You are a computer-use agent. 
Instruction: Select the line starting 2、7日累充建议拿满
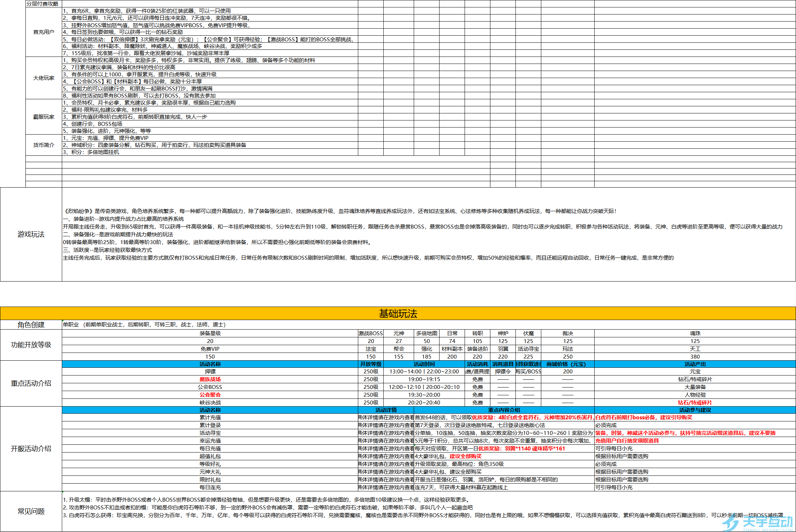[x=119, y=67]
